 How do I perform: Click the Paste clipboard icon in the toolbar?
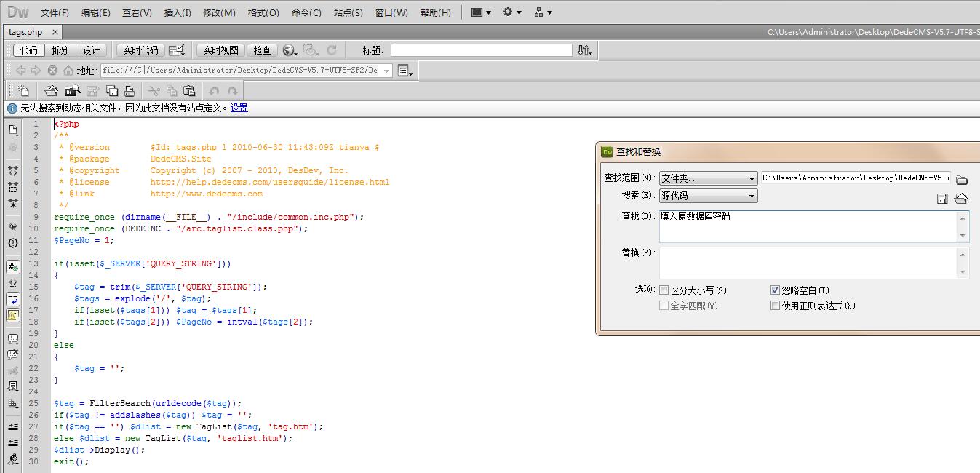click(x=189, y=91)
